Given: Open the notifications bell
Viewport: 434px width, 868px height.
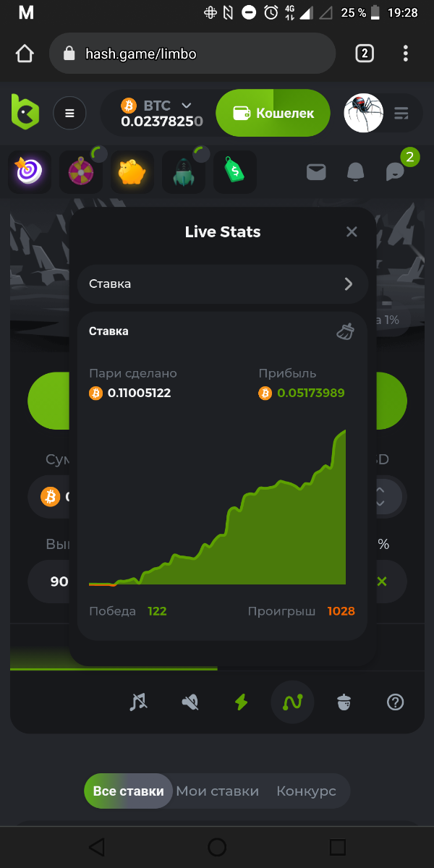Looking at the screenshot, I should [355, 172].
